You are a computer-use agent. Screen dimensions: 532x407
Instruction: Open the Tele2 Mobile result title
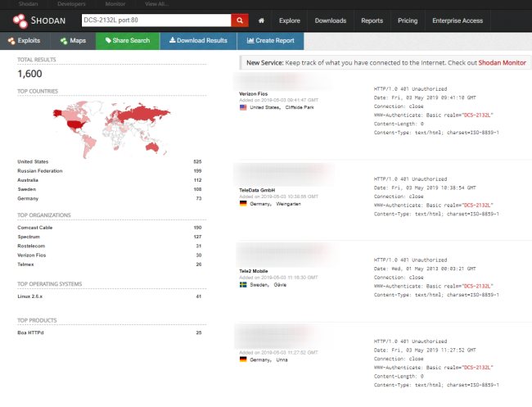pyautogui.click(x=254, y=271)
